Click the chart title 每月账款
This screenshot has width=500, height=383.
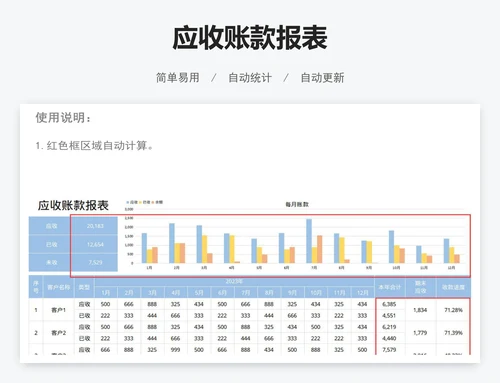(x=297, y=204)
